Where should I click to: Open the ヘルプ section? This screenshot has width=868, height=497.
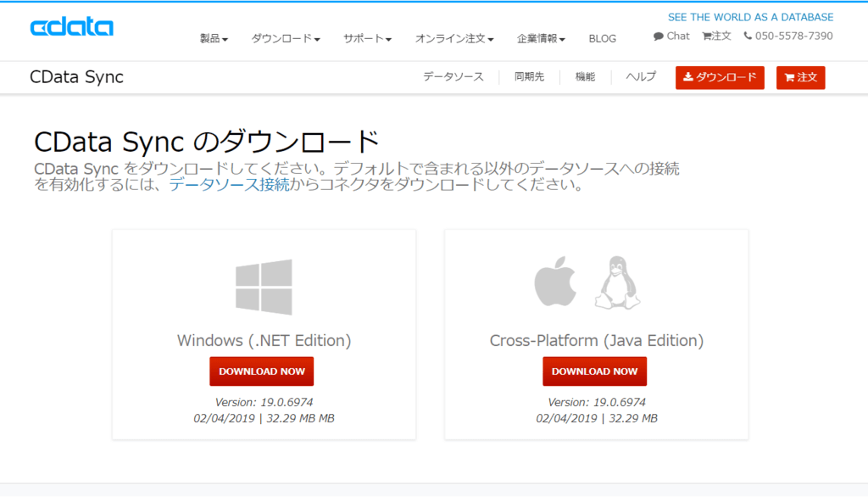click(641, 77)
